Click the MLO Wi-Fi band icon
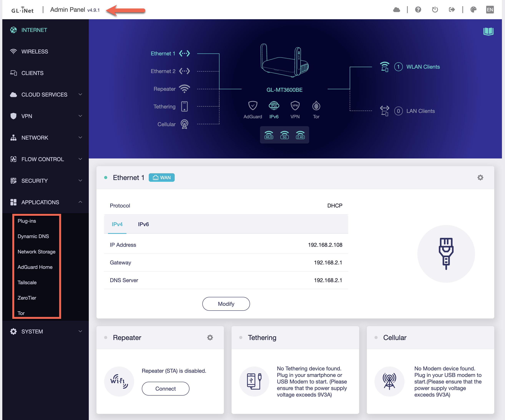 click(269, 135)
